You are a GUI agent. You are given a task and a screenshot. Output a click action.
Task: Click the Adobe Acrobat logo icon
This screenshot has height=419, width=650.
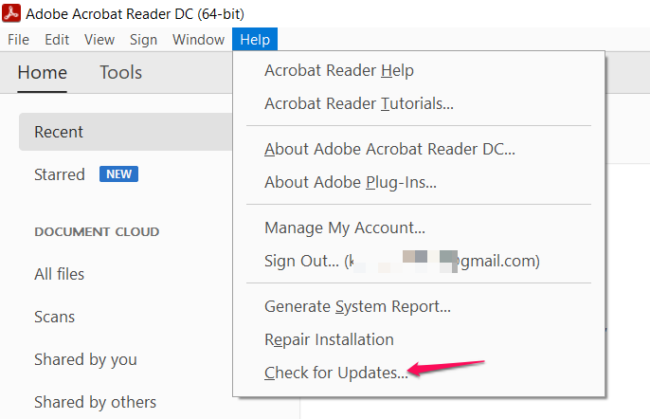[13, 14]
